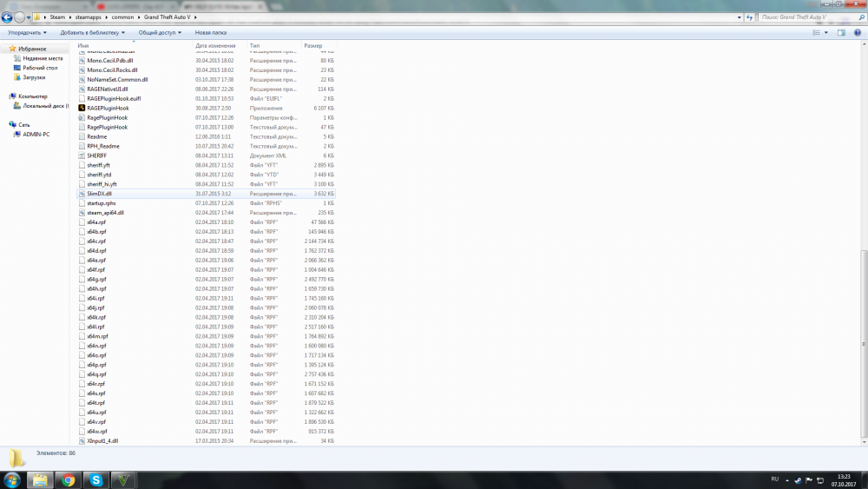Focus the Grand Theft Auto V search field
Screen dimensions: 868x489
(807, 17)
